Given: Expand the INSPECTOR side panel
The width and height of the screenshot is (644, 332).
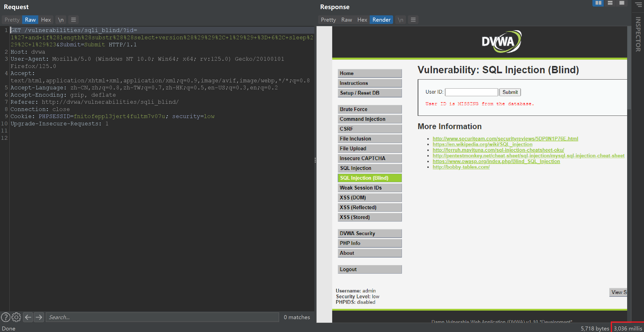Looking at the screenshot, I should [638, 34].
